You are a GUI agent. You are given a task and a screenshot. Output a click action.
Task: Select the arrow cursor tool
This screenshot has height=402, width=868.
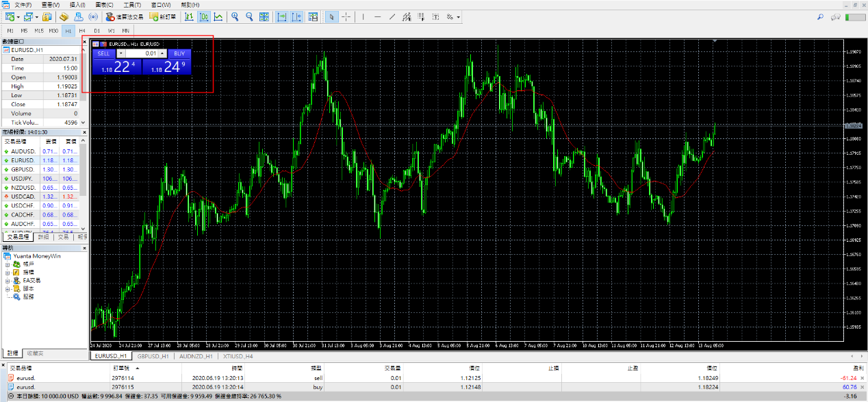click(332, 16)
